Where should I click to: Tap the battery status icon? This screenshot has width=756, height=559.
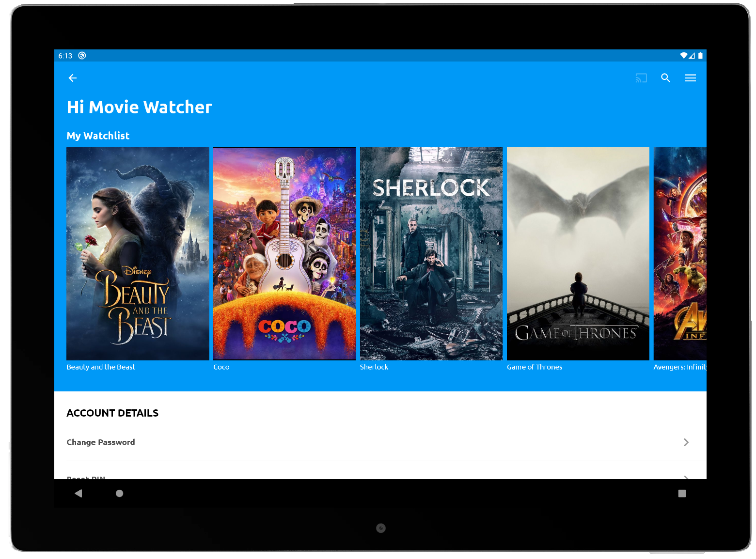pyautogui.click(x=700, y=56)
